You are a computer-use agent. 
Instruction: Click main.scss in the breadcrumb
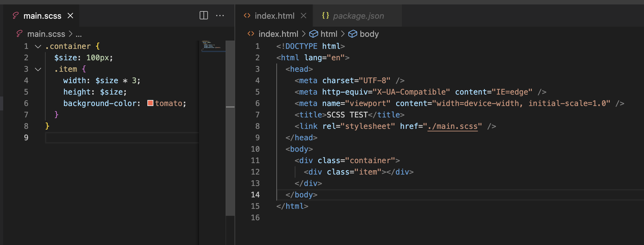click(46, 34)
